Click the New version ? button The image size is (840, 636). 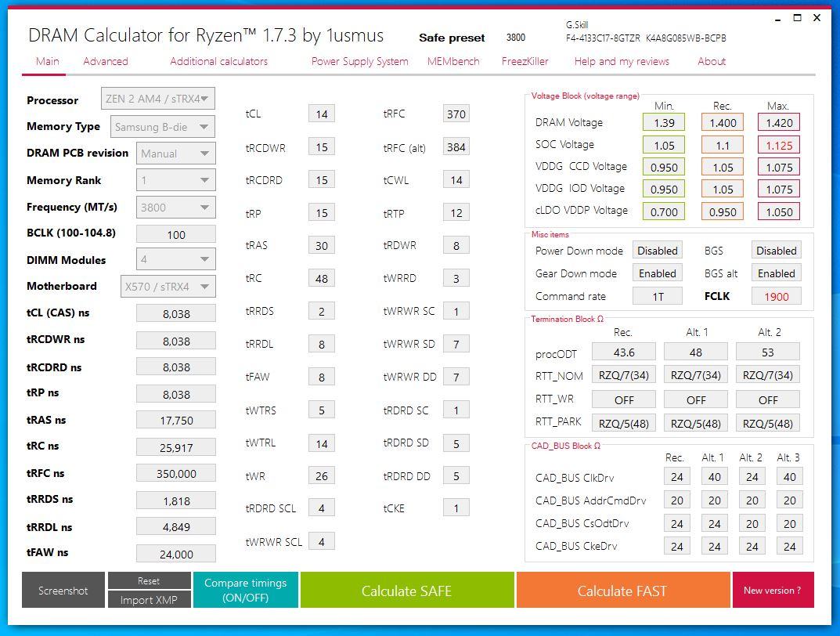[x=773, y=590]
